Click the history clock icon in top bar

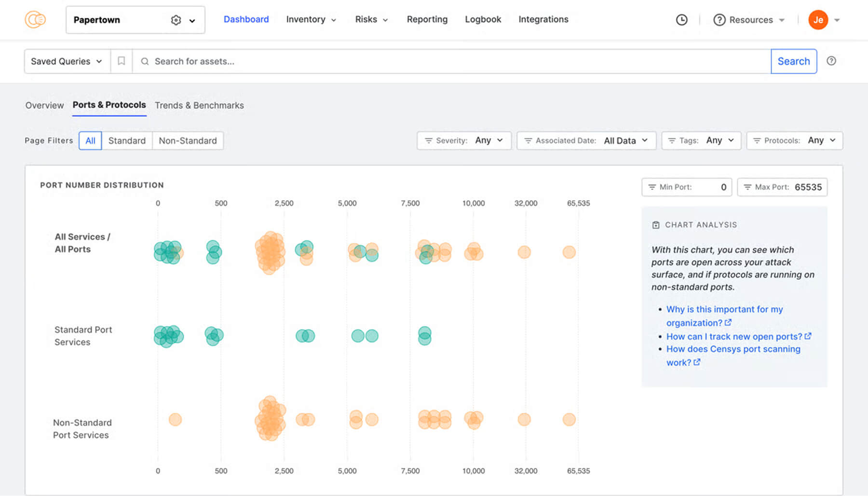click(x=681, y=20)
